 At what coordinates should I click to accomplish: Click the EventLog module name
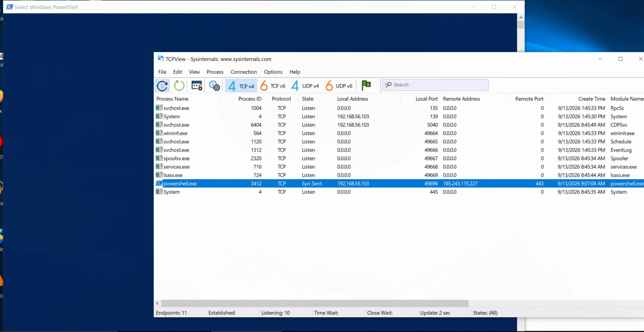coord(621,150)
